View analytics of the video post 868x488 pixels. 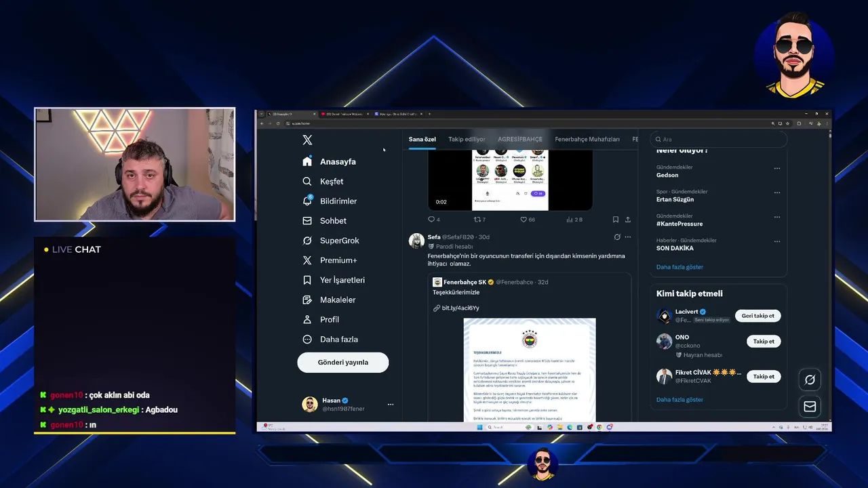point(574,220)
